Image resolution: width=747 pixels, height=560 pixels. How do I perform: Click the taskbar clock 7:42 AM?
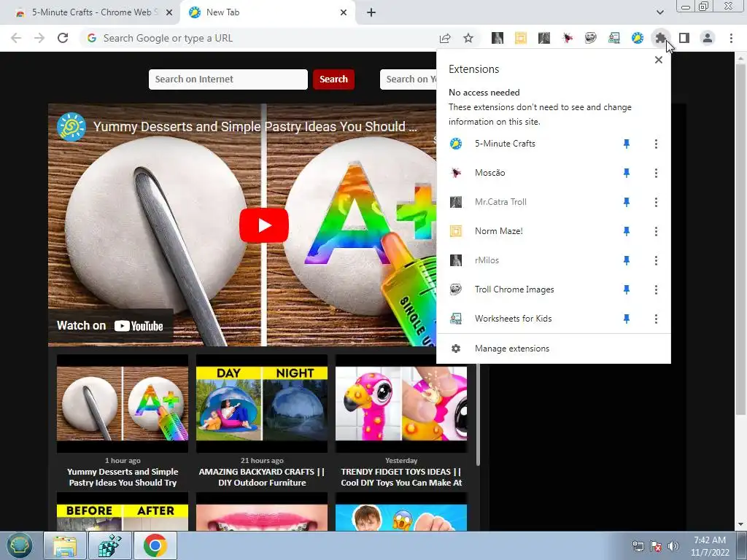[709, 540]
